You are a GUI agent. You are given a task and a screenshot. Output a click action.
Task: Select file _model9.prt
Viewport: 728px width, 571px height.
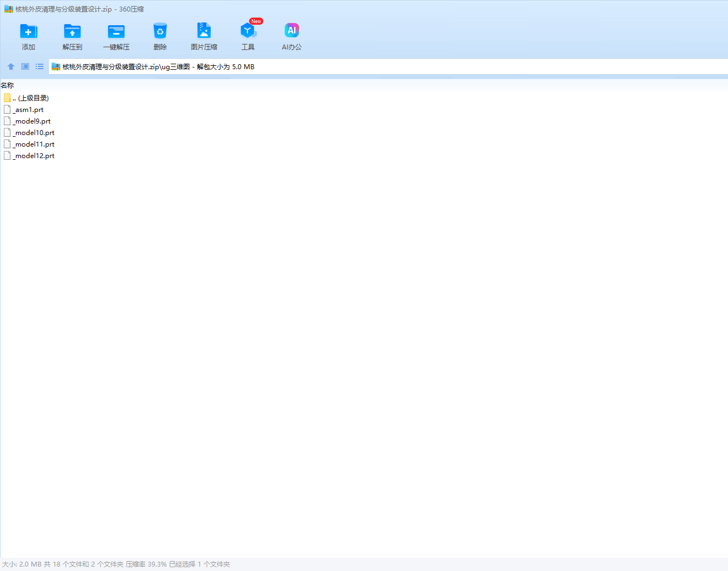(27, 121)
